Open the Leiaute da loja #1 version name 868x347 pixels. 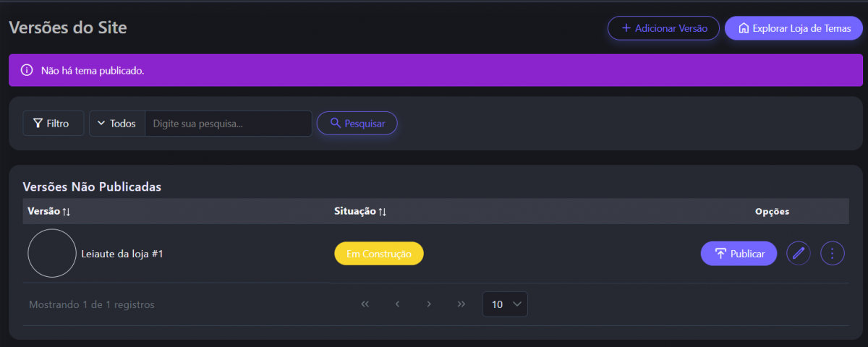pos(122,254)
